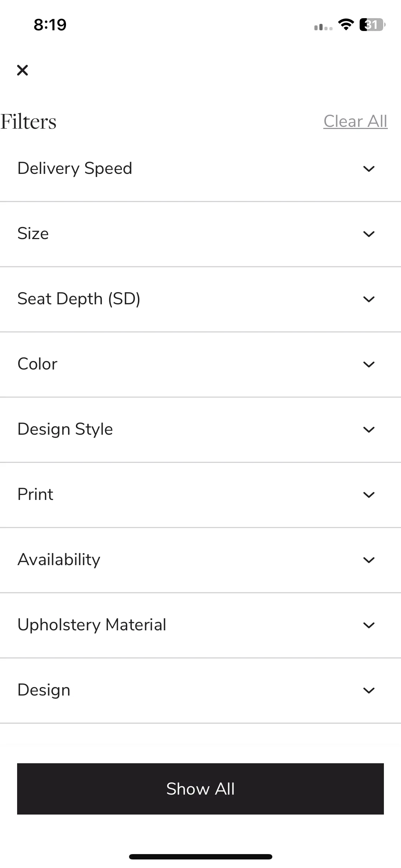Tap the home indicator bar
The height and width of the screenshot is (868, 401).
(200, 857)
